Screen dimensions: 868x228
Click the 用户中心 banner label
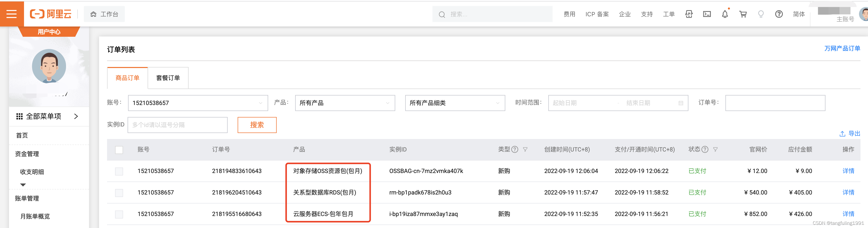point(49,32)
